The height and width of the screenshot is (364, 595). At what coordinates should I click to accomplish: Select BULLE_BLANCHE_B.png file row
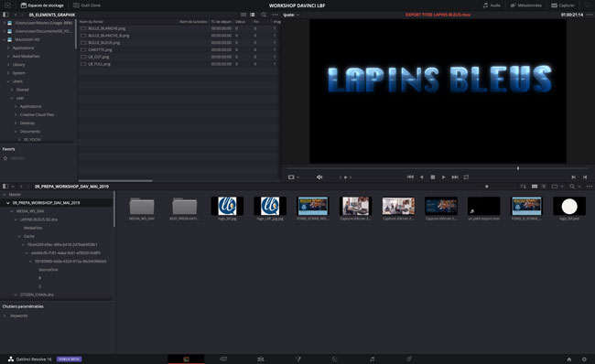178,36
